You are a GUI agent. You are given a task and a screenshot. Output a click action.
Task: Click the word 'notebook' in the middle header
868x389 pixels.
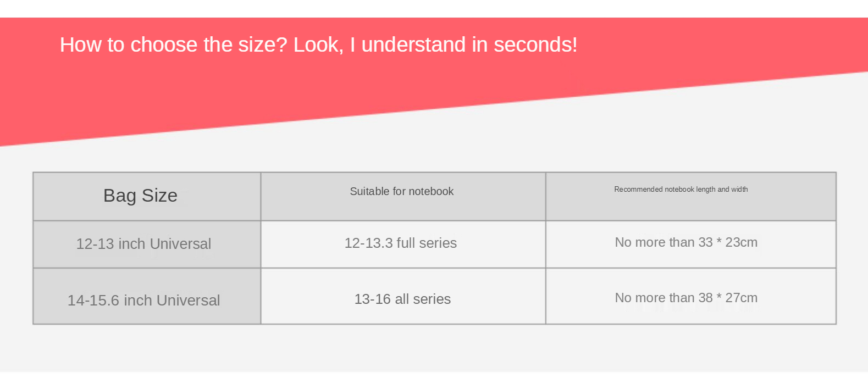pos(430,191)
